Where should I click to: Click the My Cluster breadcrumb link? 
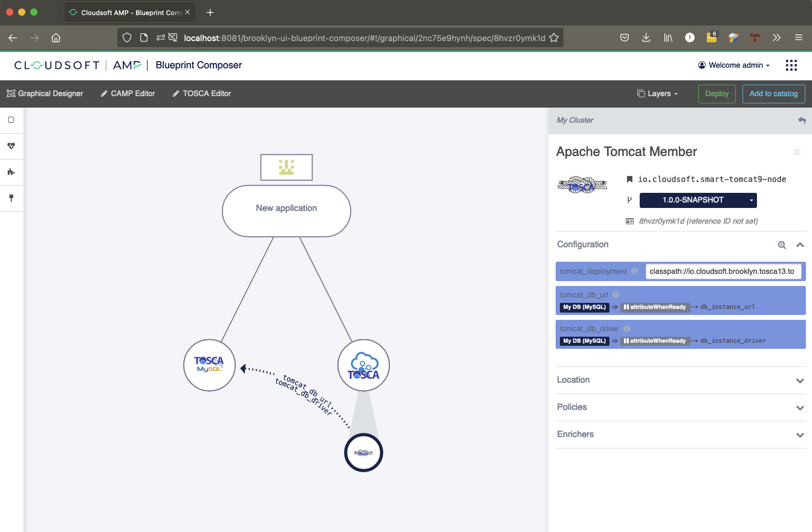click(575, 120)
